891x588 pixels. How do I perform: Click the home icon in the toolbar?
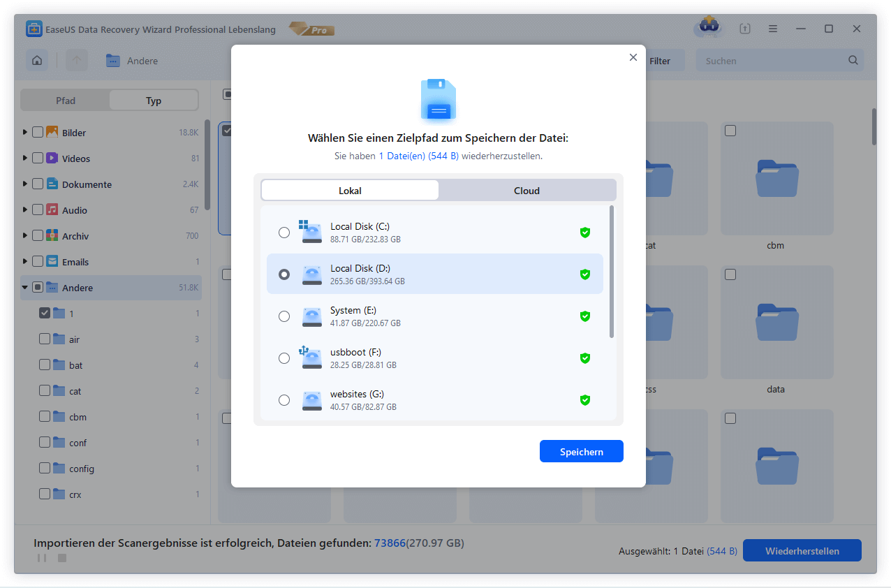click(37, 61)
